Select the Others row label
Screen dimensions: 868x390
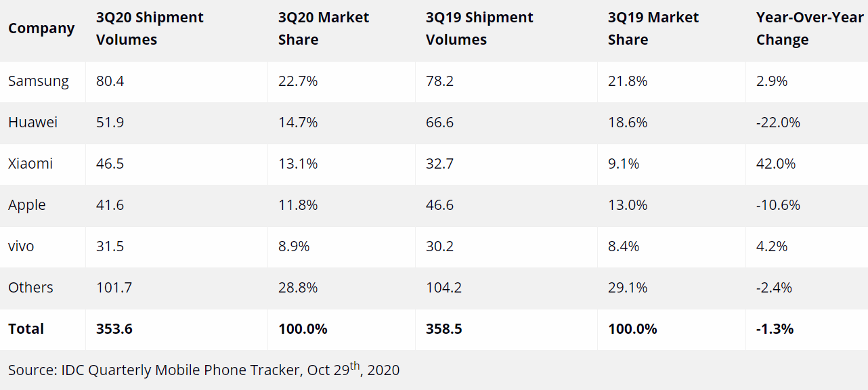click(30, 288)
